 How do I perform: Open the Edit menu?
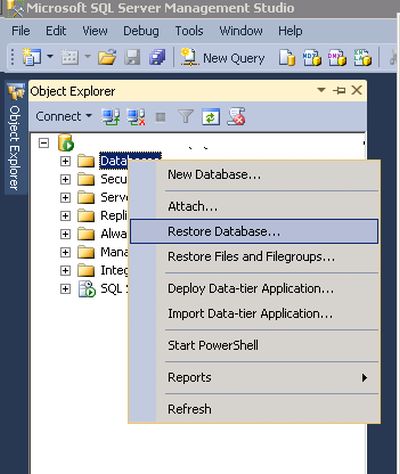(x=56, y=31)
